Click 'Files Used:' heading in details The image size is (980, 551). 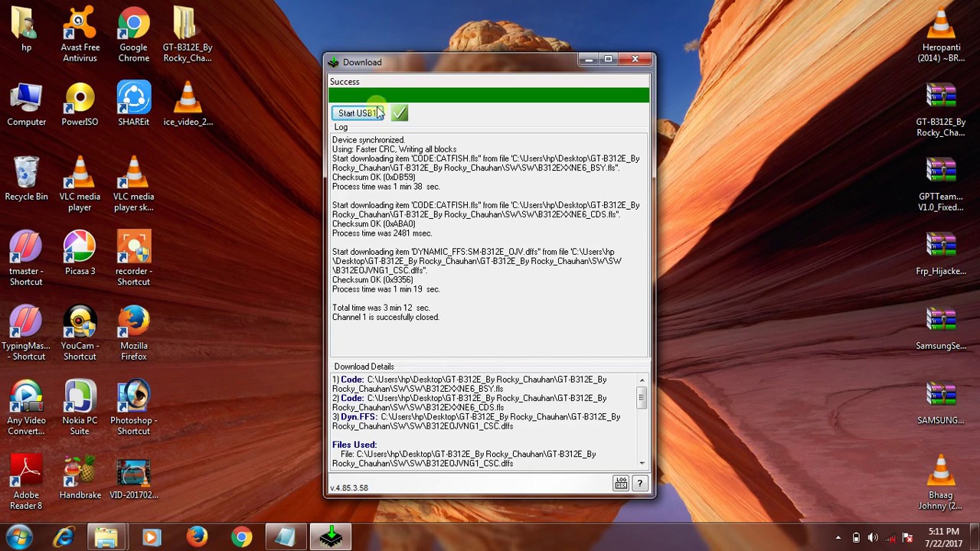[354, 445]
